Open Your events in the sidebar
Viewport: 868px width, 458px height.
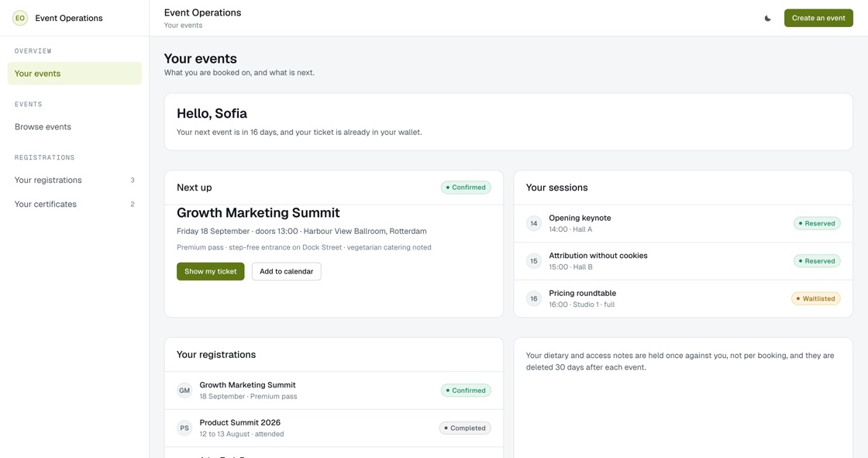[74, 74]
